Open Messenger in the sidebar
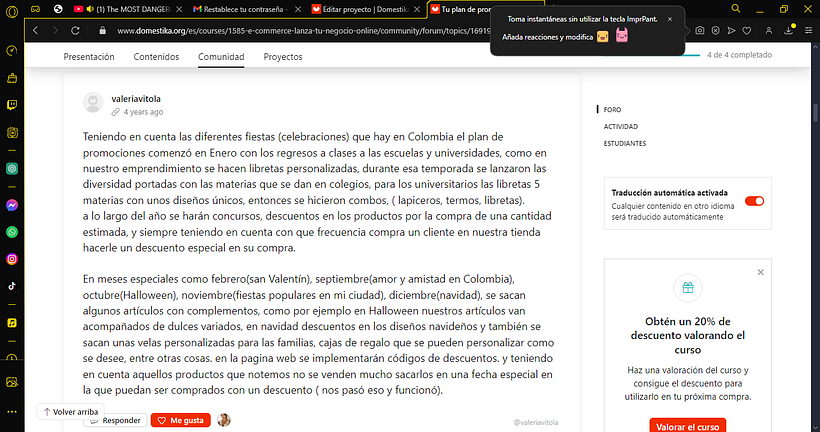 coord(12,205)
